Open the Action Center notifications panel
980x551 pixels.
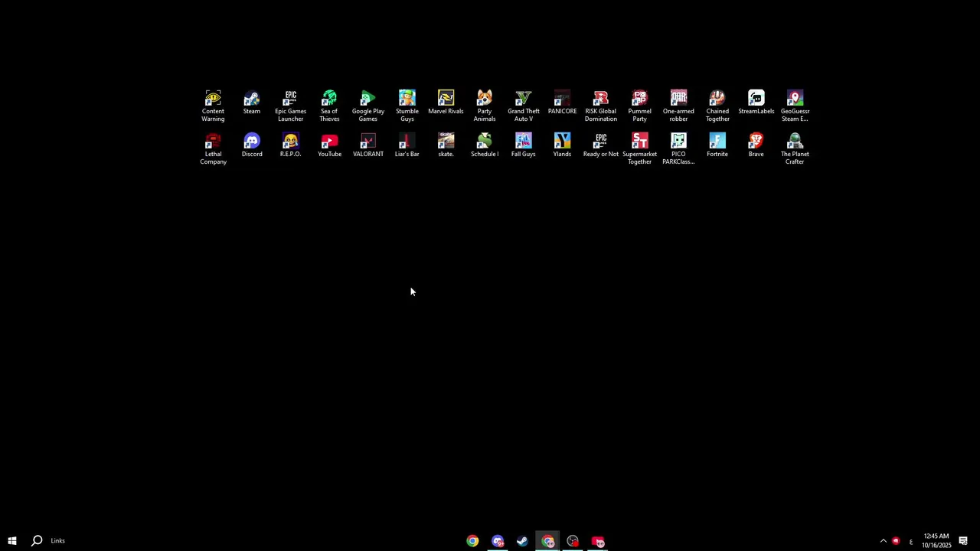(x=963, y=541)
